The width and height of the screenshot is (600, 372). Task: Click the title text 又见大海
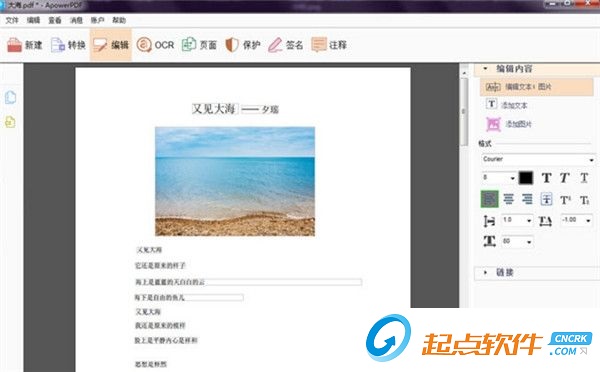point(214,109)
